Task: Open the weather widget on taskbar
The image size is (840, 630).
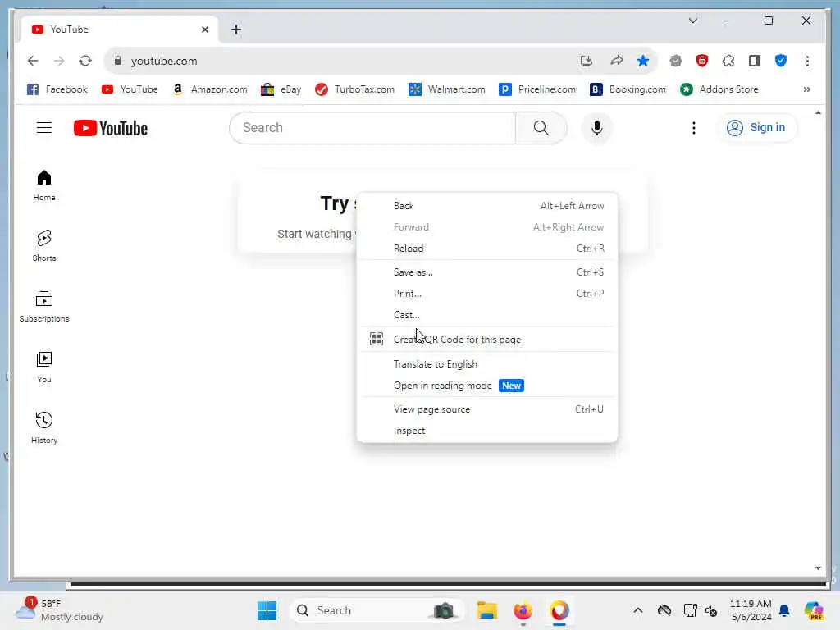Action: click(x=60, y=610)
